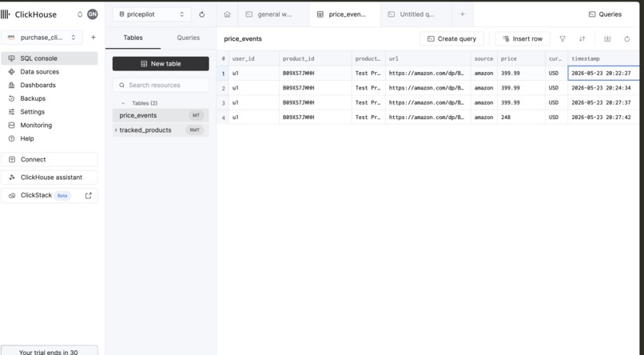Screen dimensions: 644x355
Task: Open the GN user avatar menu
Action: [x=93, y=14]
